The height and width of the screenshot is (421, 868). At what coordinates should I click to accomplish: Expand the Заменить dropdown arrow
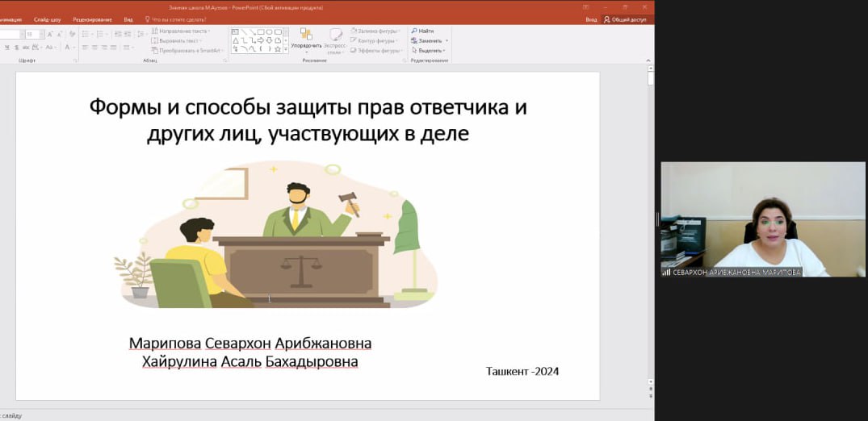447,40
